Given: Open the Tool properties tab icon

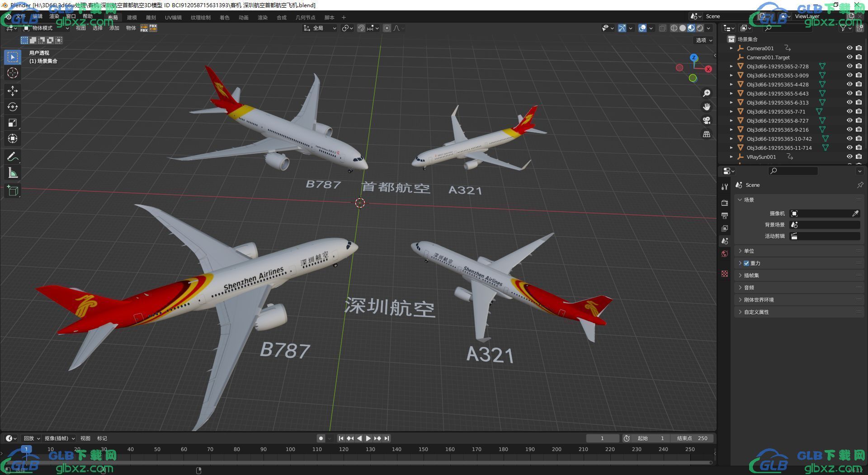Looking at the screenshot, I should (725, 187).
